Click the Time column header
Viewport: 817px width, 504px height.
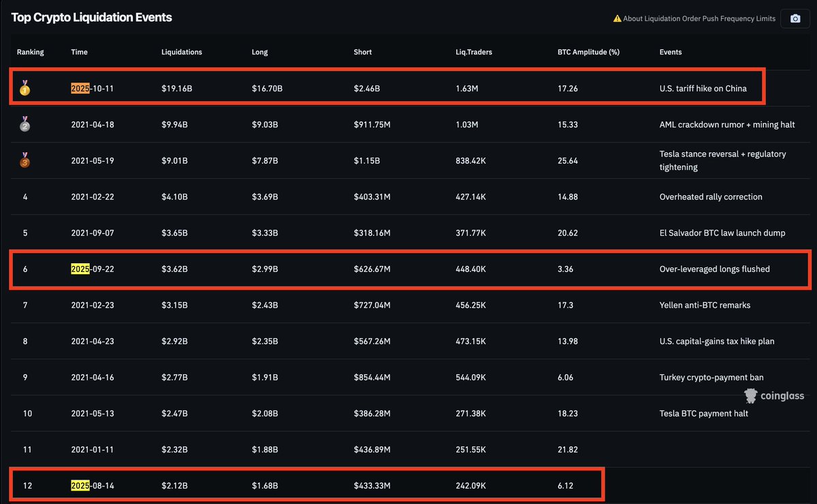(80, 52)
